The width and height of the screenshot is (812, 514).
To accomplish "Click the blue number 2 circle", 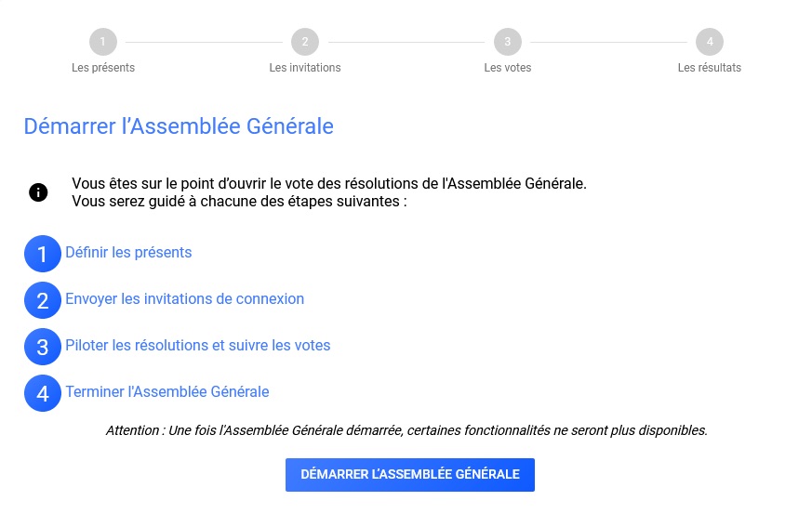I will [43, 300].
